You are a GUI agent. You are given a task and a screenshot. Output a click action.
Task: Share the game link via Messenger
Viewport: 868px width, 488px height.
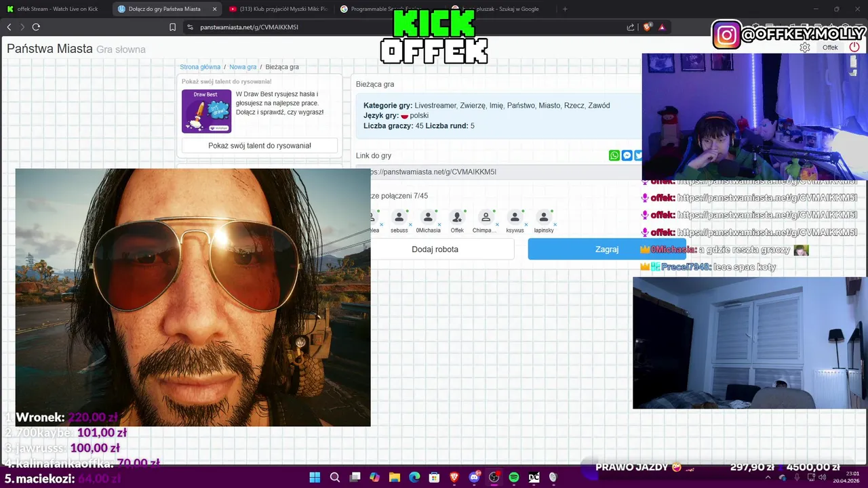pyautogui.click(x=627, y=155)
